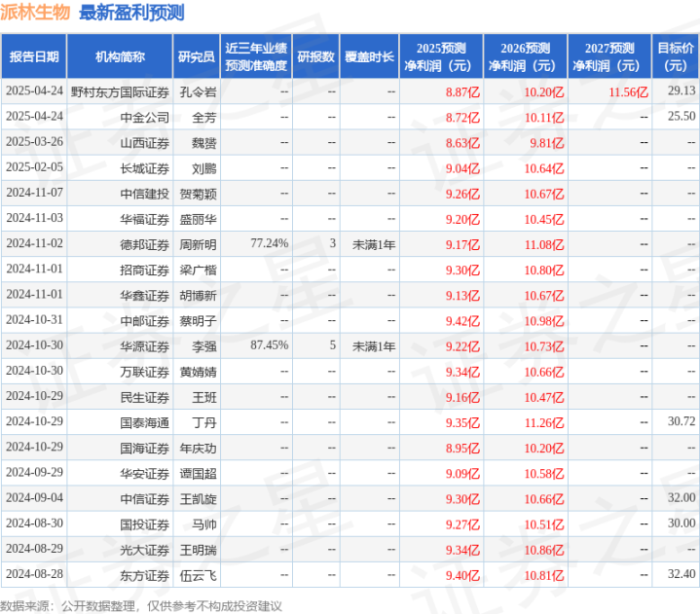Click 11.08亿 forecast for 德邦证券

pos(544,244)
